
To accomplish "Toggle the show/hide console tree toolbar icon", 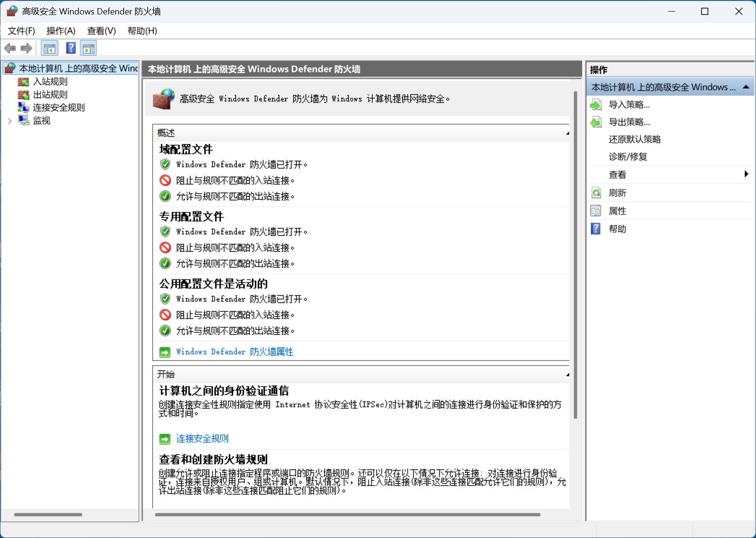I will (50, 48).
